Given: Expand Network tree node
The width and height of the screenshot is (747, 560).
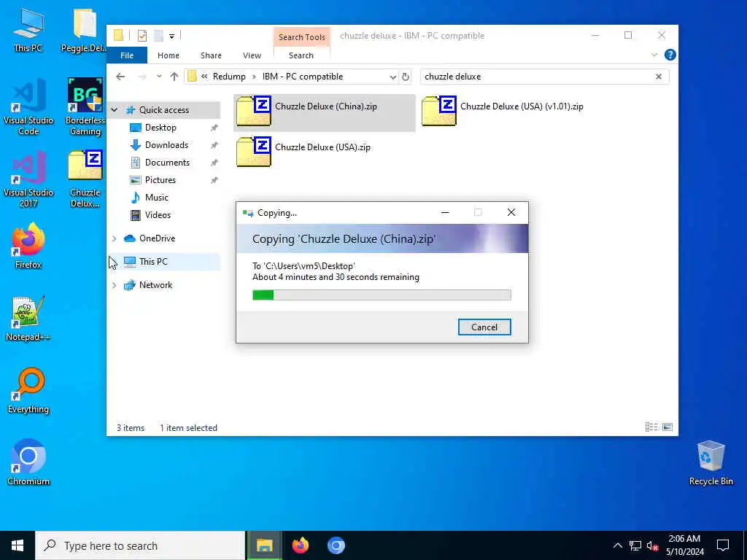Looking at the screenshot, I should click(x=115, y=285).
